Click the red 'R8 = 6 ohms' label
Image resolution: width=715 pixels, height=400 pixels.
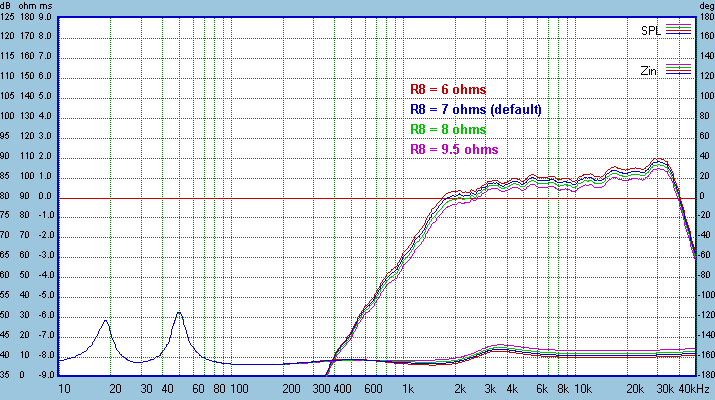pos(448,89)
